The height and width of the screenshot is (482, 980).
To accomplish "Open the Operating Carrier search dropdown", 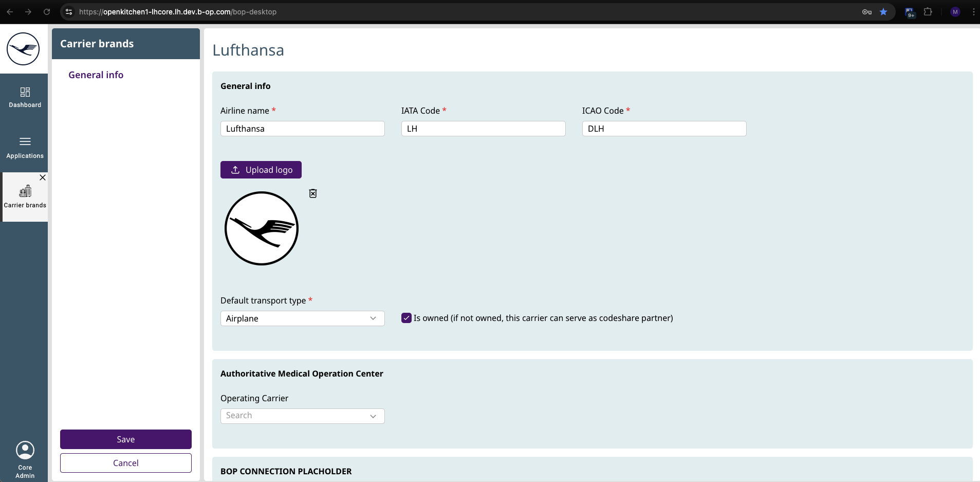I will (302, 416).
